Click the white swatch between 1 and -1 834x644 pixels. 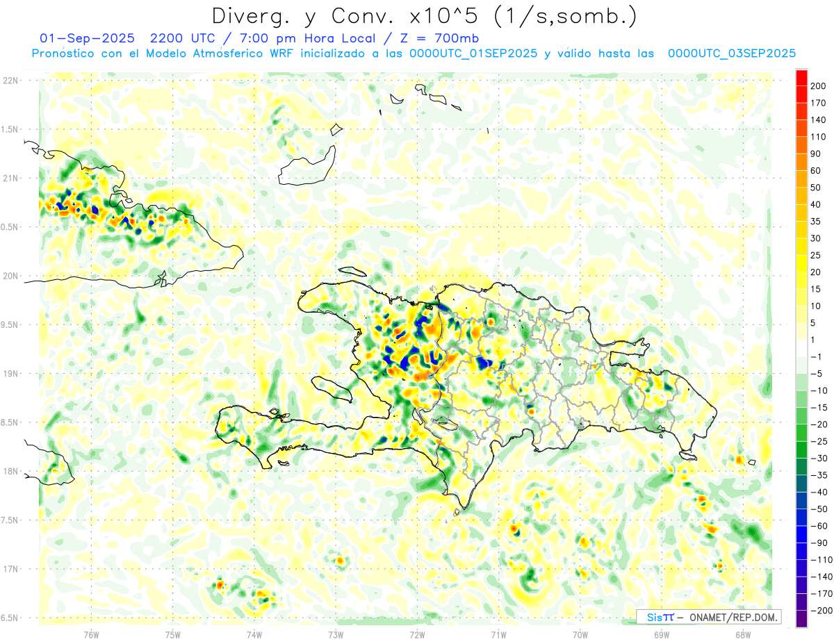(801, 348)
